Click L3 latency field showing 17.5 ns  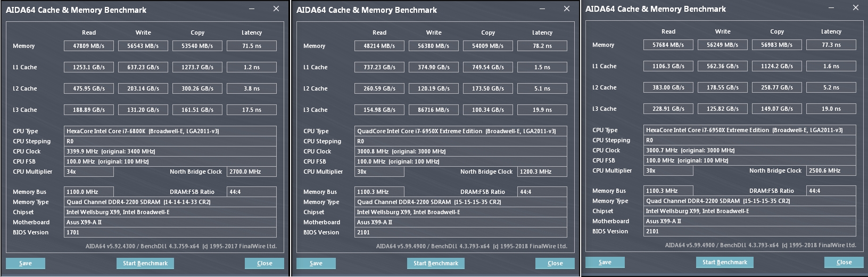click(252, 110)
